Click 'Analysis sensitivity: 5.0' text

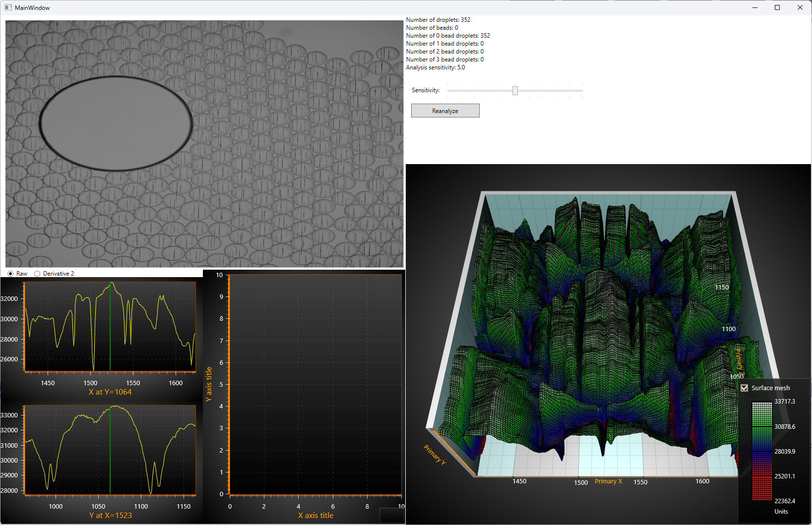point(436,67)
